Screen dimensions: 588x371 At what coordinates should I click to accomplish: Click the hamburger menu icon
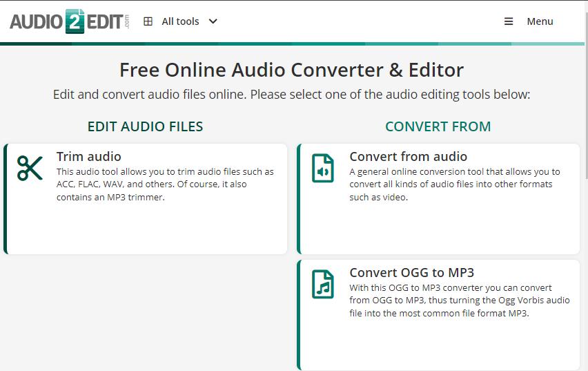point(509,21)
